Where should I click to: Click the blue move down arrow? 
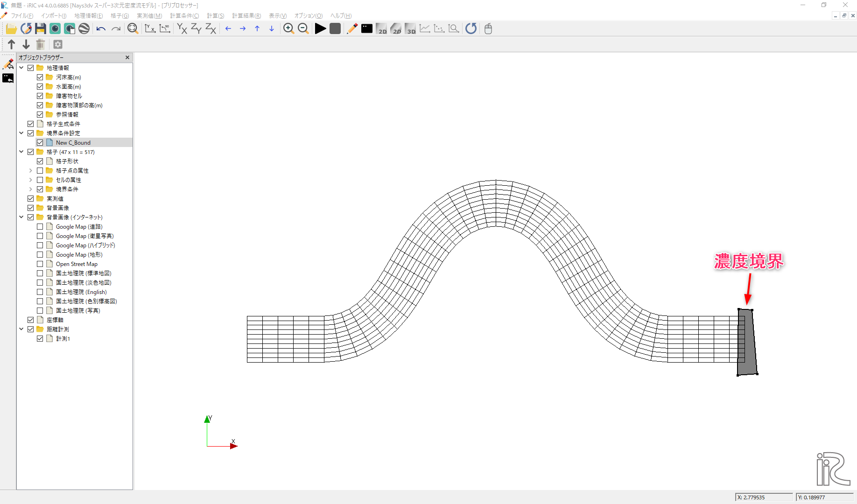[x=272, y=29]
